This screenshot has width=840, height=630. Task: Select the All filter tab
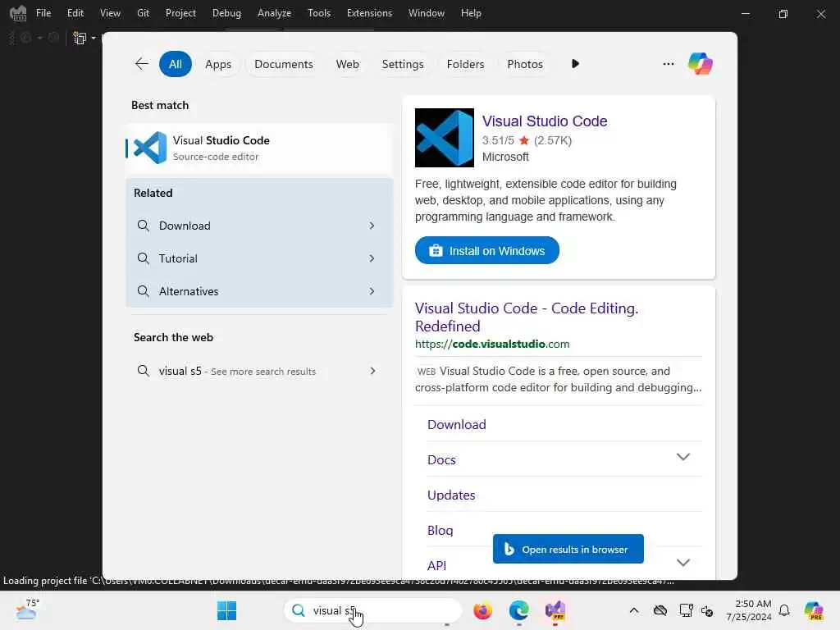[176, 64]
